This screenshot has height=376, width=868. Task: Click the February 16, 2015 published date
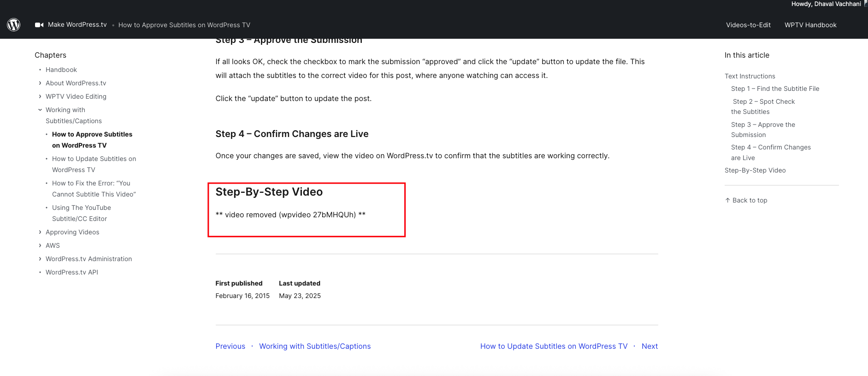point(242,296)
